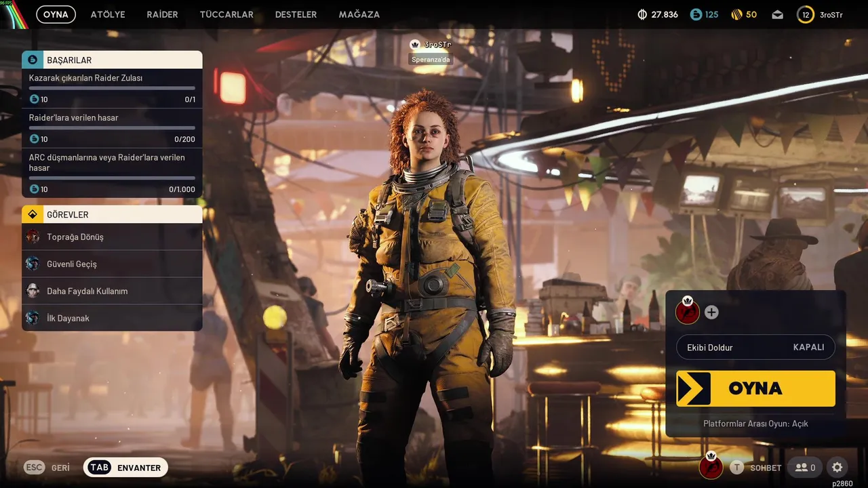Click reward icon next to 0/1.000 counter
Image resolution: width=868 pixels, height=488 pixels.
pos(34,189)
